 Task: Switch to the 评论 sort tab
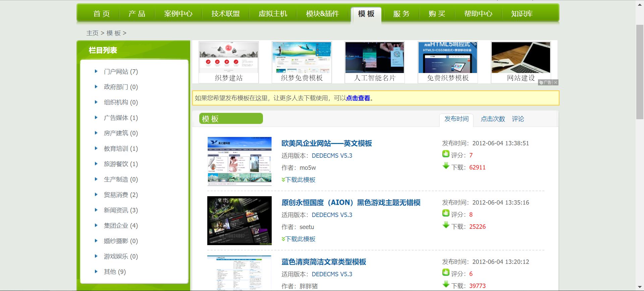click(518, 119)
